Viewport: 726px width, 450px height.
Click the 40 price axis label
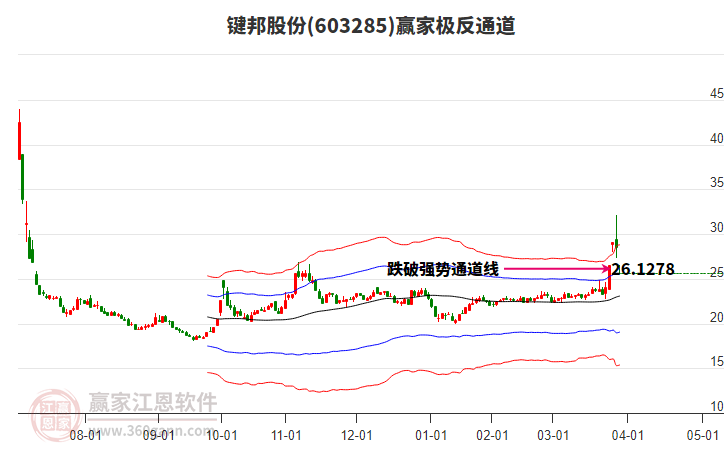(x=717, y=138)
